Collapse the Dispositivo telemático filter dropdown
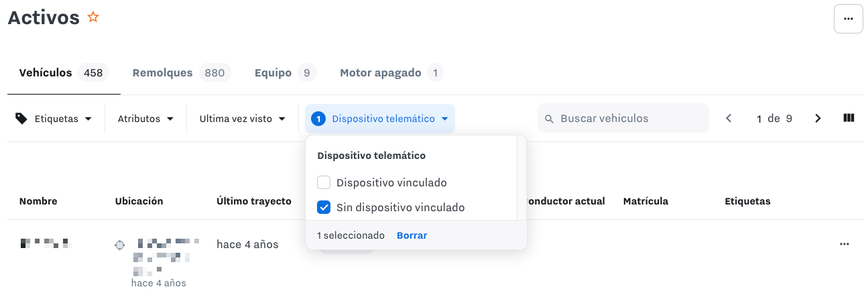The height and width of the screenshot is (297, 868). coord(380,119)
